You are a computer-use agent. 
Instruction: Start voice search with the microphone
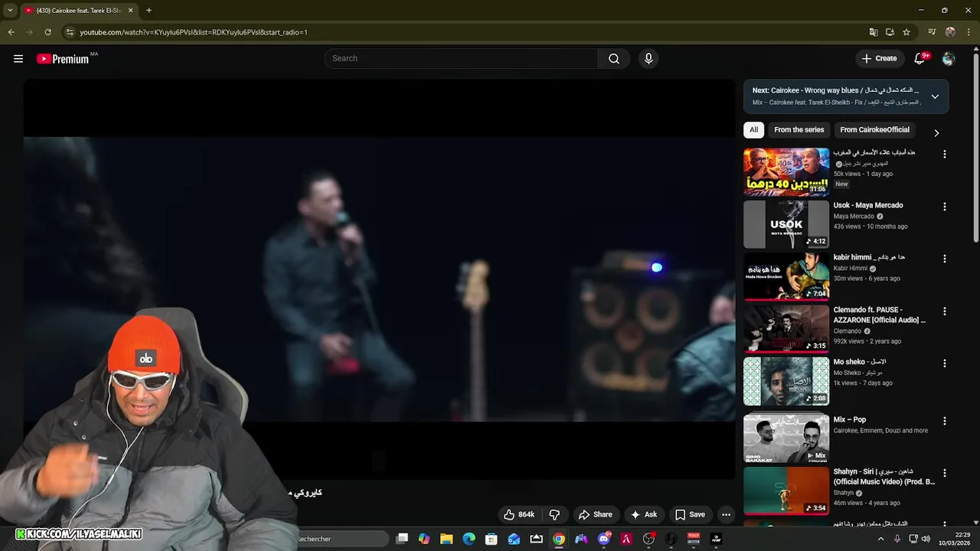point(648,59)
